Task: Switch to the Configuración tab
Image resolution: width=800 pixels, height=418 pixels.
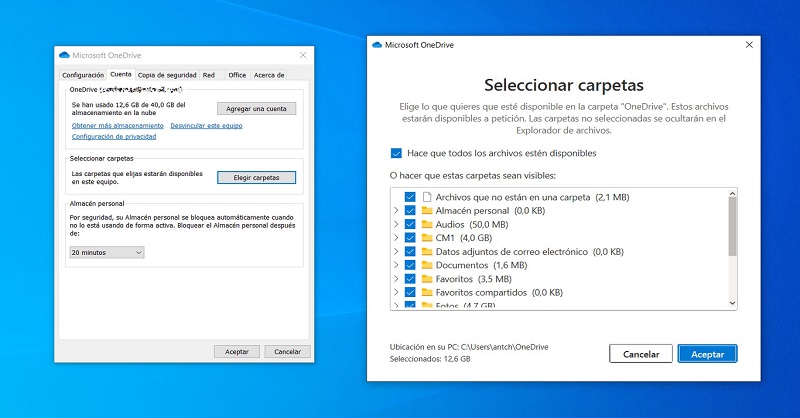Action: [x=83, y=75]
